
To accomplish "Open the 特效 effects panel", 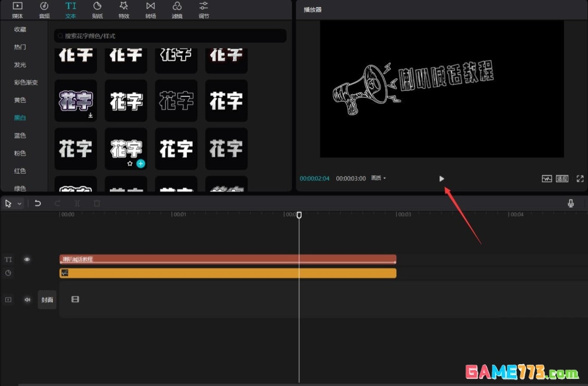I will 124,10.
